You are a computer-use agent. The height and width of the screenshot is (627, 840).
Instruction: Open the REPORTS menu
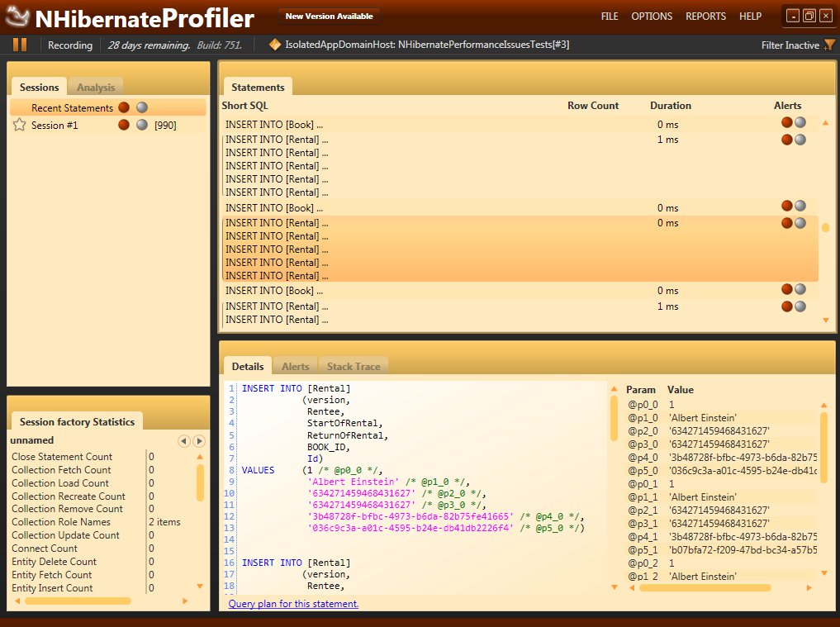coord(705,16)
